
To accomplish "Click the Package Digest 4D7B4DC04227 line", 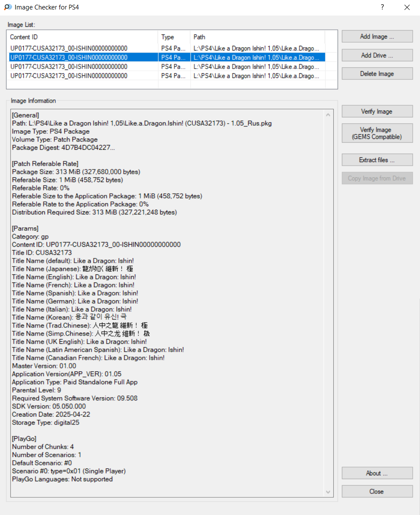I will tap(63, 148).
